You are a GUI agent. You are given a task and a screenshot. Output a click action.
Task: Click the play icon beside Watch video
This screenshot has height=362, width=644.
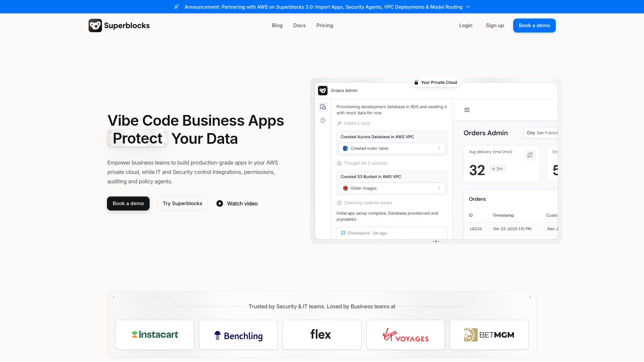[220, 203]
